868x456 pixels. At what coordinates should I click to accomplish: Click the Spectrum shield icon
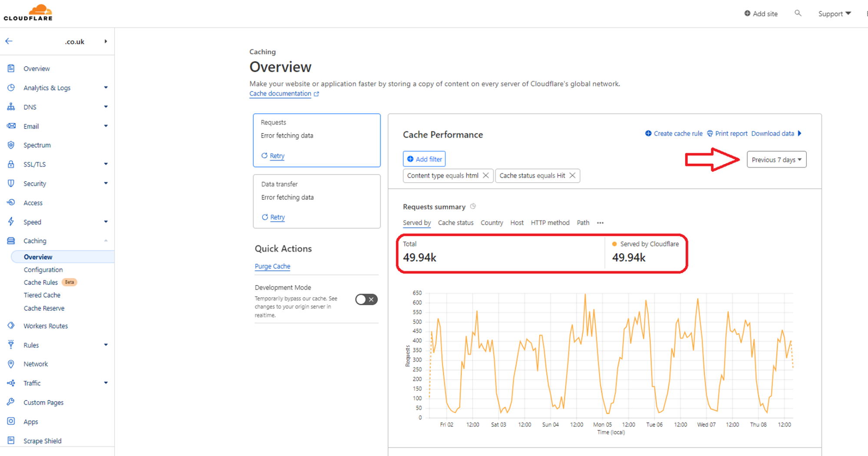pos(11,145)
